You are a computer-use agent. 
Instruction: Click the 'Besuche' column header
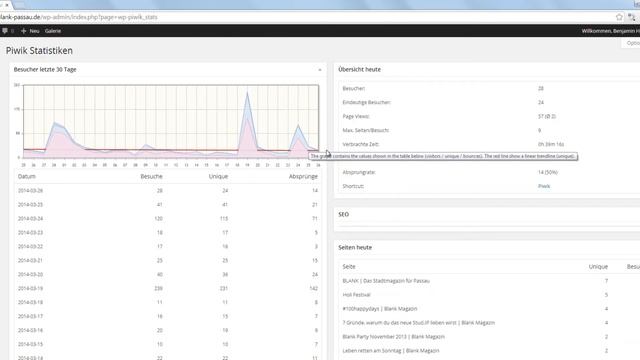tap(151, 176)
